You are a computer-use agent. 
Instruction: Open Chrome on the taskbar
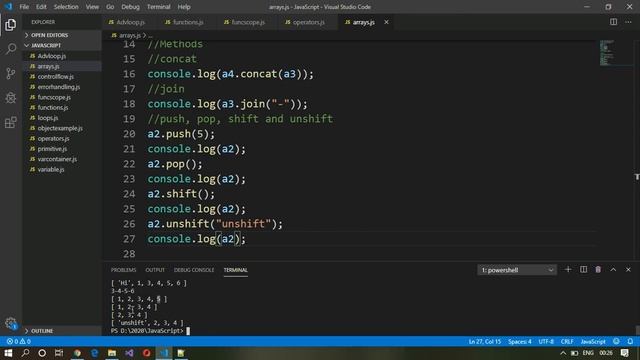(77, 353)
